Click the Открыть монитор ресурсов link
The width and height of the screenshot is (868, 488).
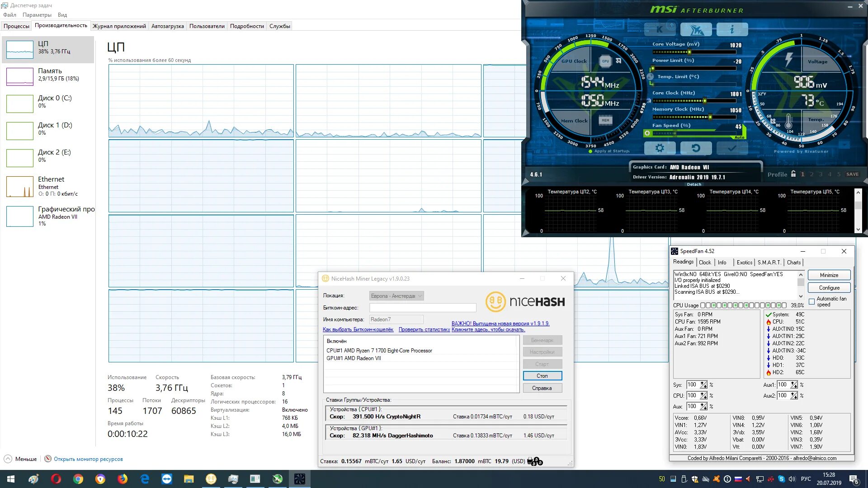[x=88, y=459]
